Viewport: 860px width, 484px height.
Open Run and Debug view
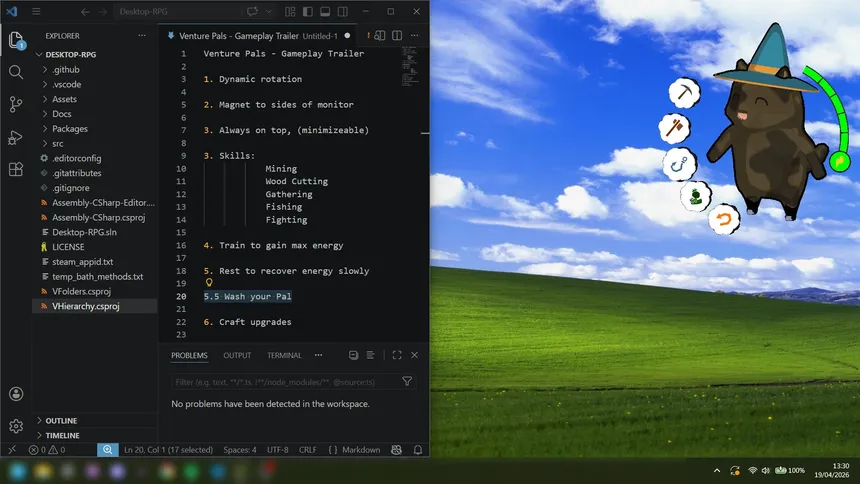click(16, 137)
